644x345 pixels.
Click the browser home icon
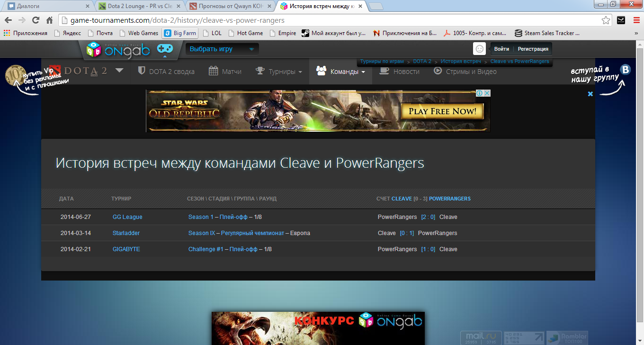[x=49, y=20]
